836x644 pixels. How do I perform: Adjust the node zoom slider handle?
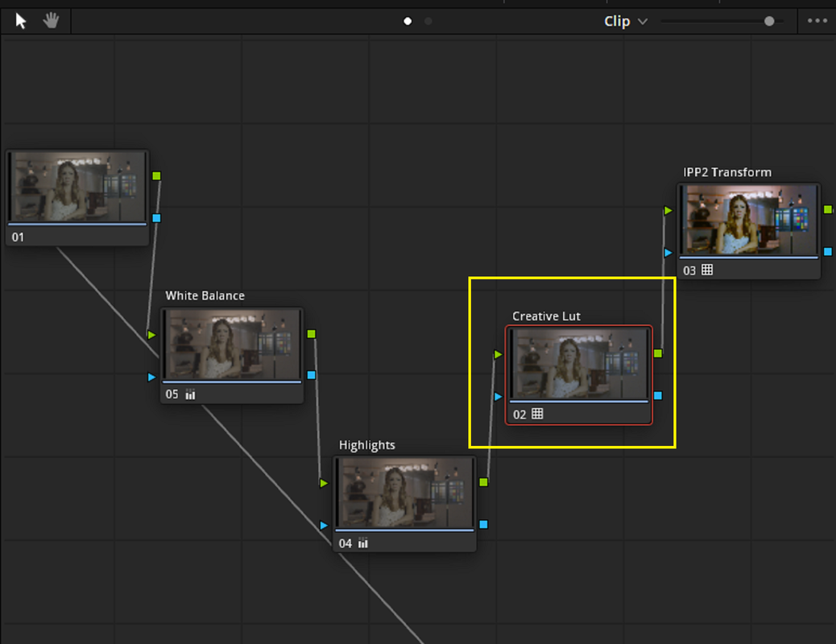pos(769,21)
